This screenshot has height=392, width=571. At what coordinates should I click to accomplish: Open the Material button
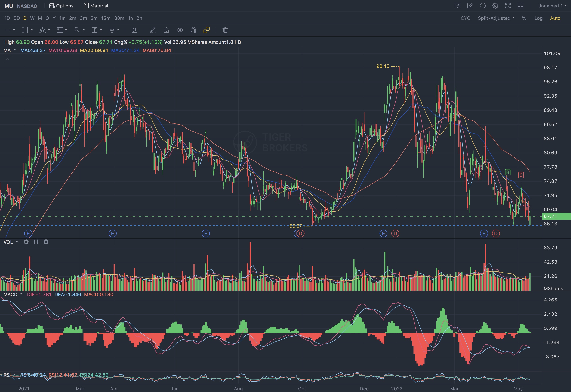96,6
